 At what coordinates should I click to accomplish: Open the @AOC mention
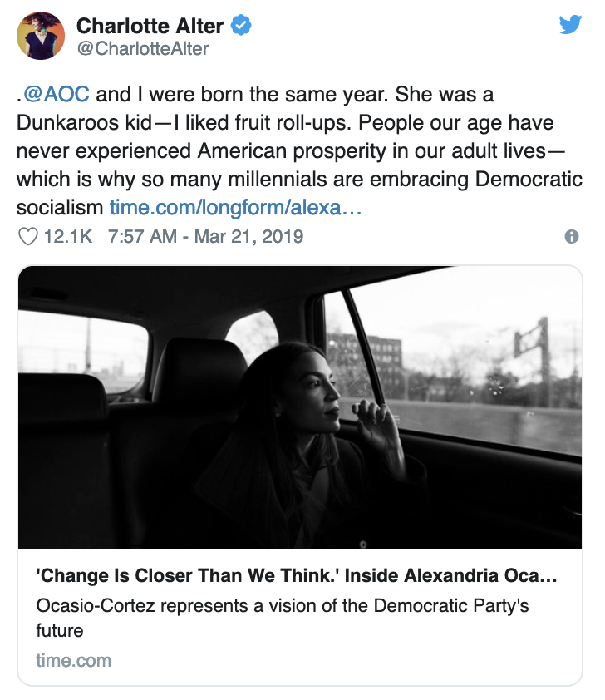57,94
